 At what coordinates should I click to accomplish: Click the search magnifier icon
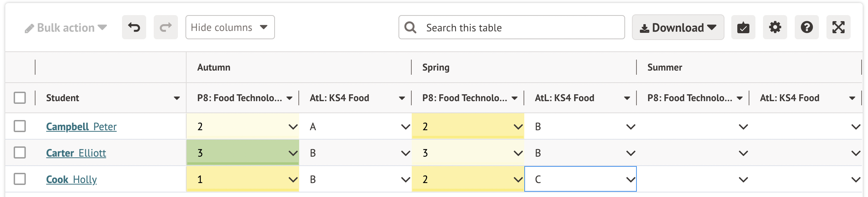click(x=410, y=27)
